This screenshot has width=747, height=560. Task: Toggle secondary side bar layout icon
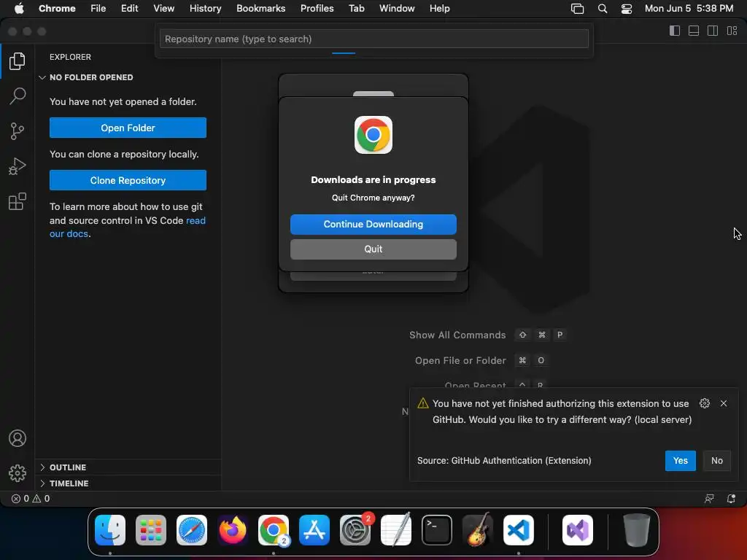(713, 31)
